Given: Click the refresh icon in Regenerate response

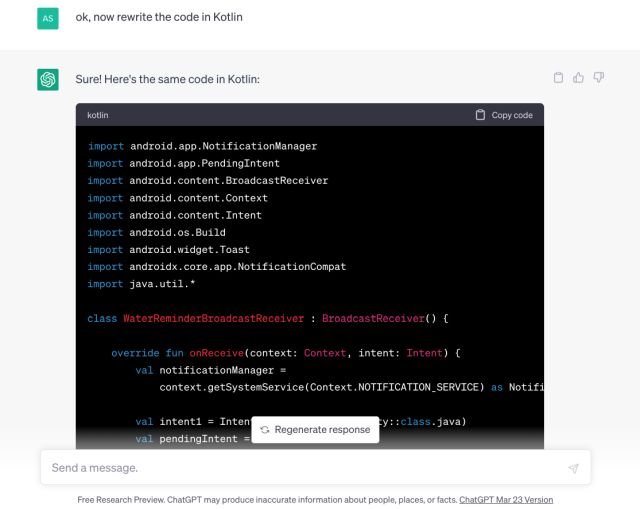Looking at the screenshot, I should [264, 430].
